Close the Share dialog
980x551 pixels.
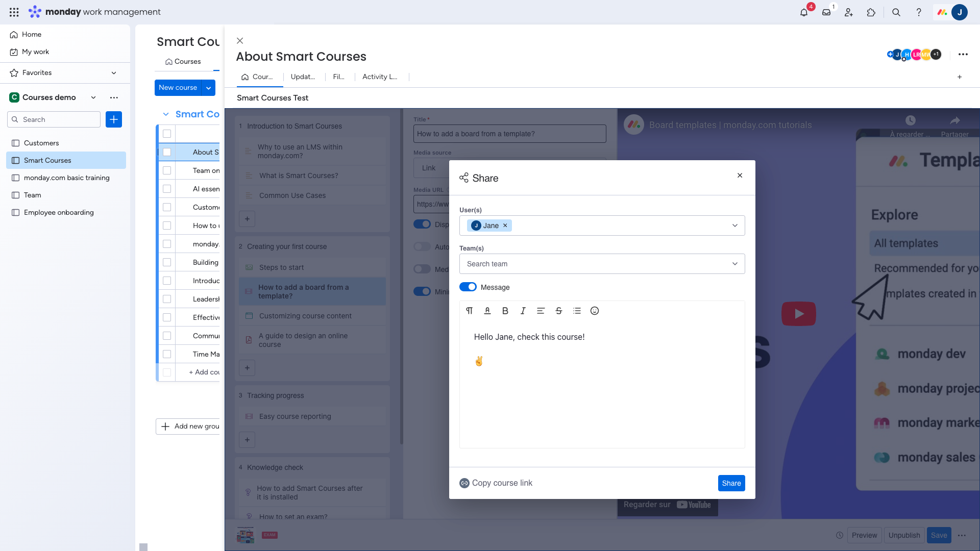(740, 176)
